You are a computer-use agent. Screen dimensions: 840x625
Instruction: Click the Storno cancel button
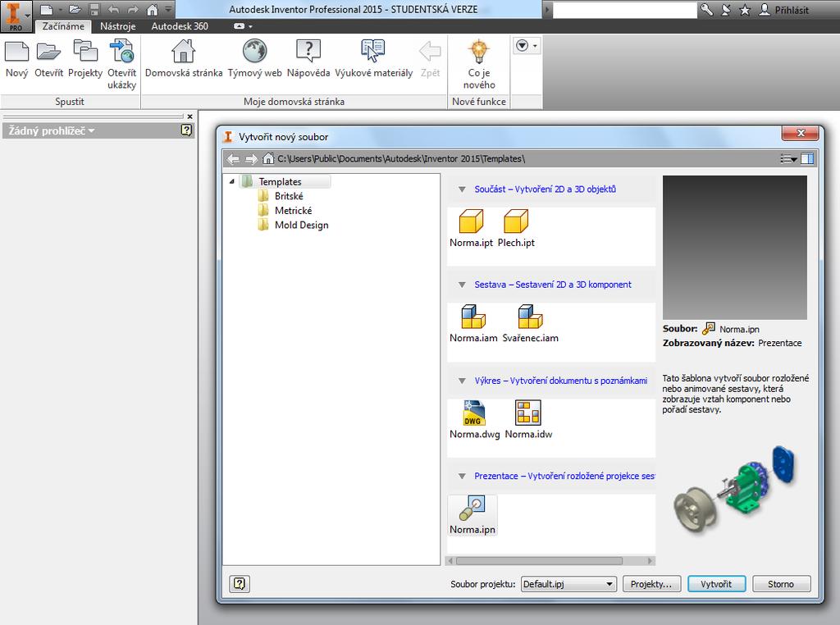point(781,584)
